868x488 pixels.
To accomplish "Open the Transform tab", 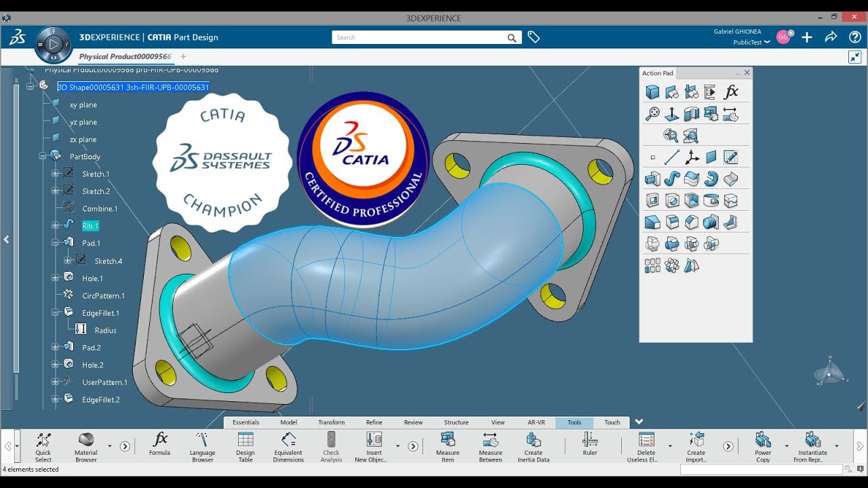I will click(332, 422).
